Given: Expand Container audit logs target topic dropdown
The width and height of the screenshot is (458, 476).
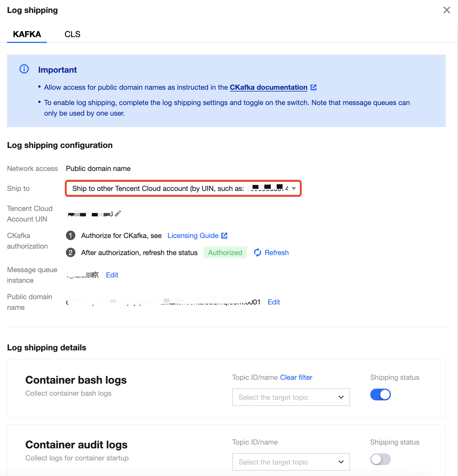Looking at the screenshot, I should click(x=291, y=462).
